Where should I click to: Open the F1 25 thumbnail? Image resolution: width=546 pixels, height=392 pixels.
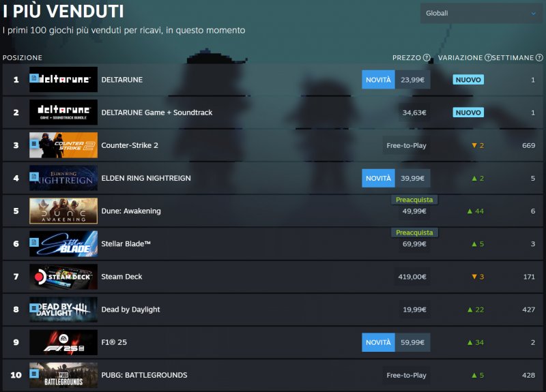click(63, 342)
